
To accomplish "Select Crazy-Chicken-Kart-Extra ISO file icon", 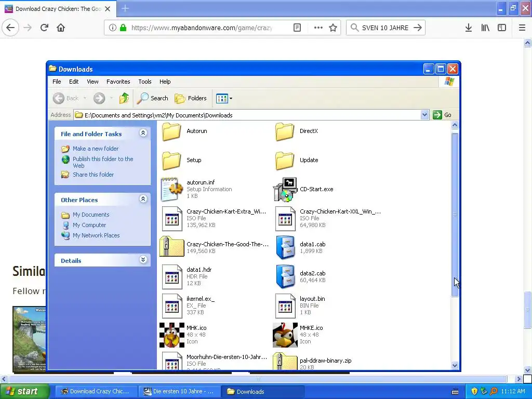I will click(x=171, y=219).
